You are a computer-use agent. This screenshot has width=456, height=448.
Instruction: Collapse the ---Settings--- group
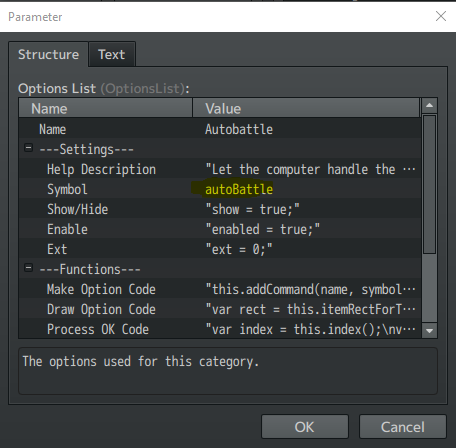click(29, 148)
